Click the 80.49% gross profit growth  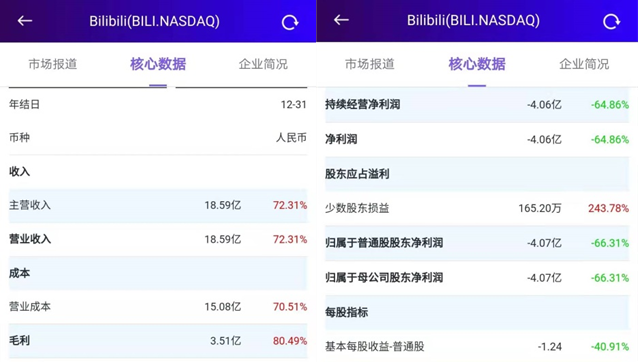(290, 341)
